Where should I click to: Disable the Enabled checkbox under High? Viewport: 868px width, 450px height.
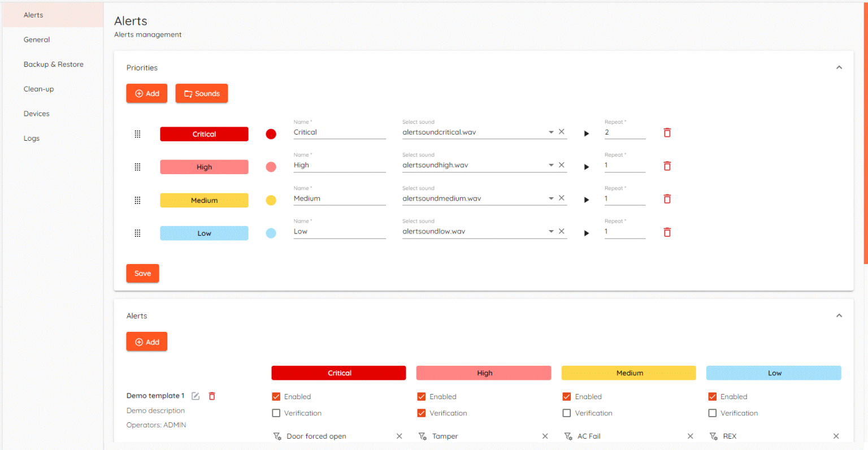tap(421, 396)
